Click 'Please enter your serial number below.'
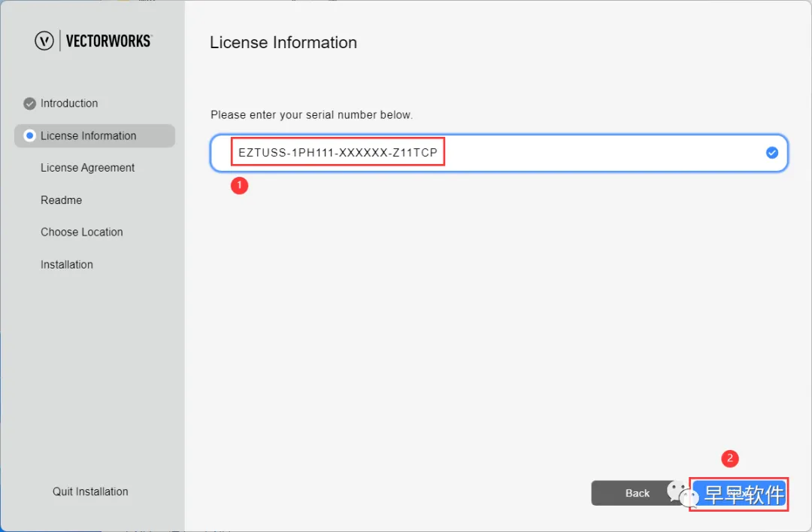Screen dimensions: 812x532 (x=312, y=114)
